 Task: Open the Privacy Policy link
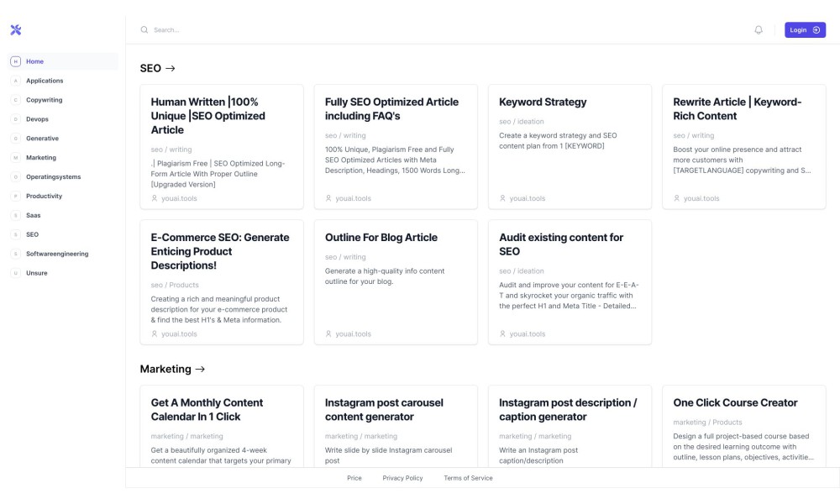click(402, 478)
